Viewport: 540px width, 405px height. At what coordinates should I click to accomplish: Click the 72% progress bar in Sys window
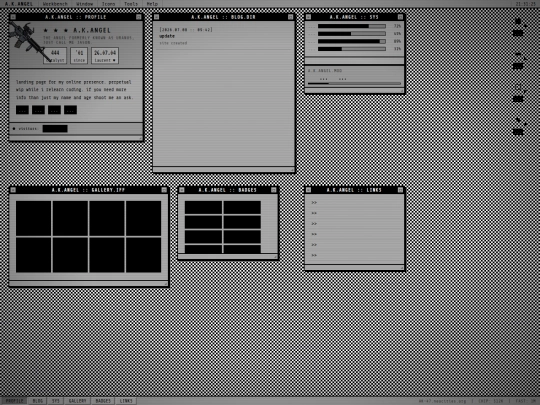(x=352, y=26)
